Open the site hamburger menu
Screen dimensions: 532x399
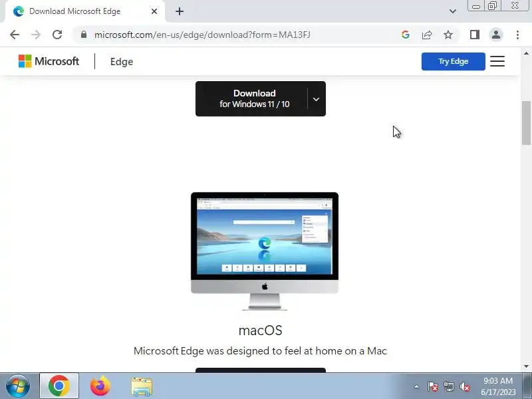pos(497,61)
